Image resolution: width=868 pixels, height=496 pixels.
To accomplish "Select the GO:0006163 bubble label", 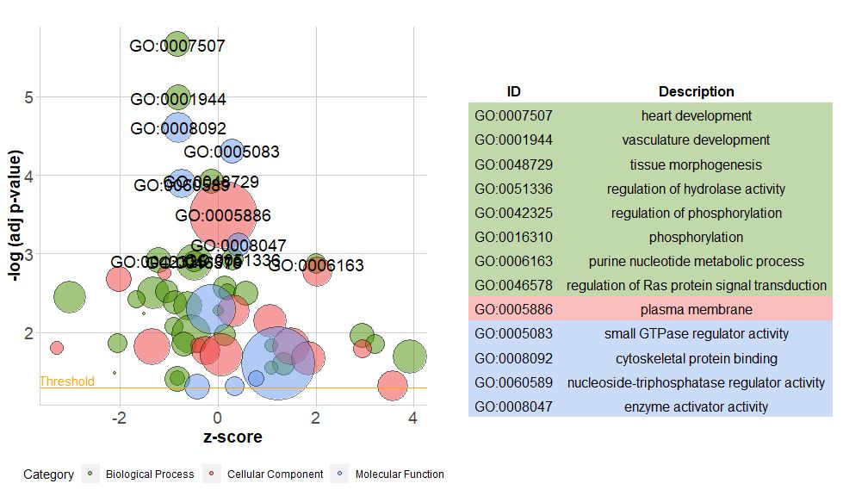I will tap(316, 266).
